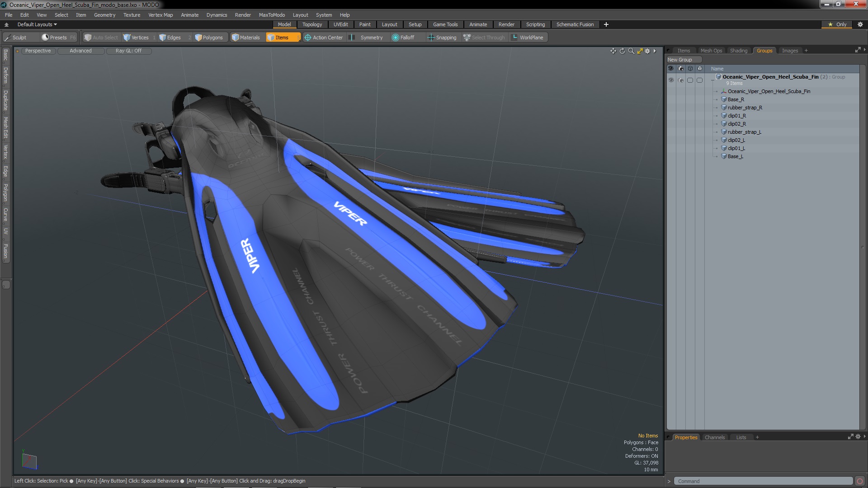Select the clip01_R item
Screen dimensions: 868x488
point(736,116)
